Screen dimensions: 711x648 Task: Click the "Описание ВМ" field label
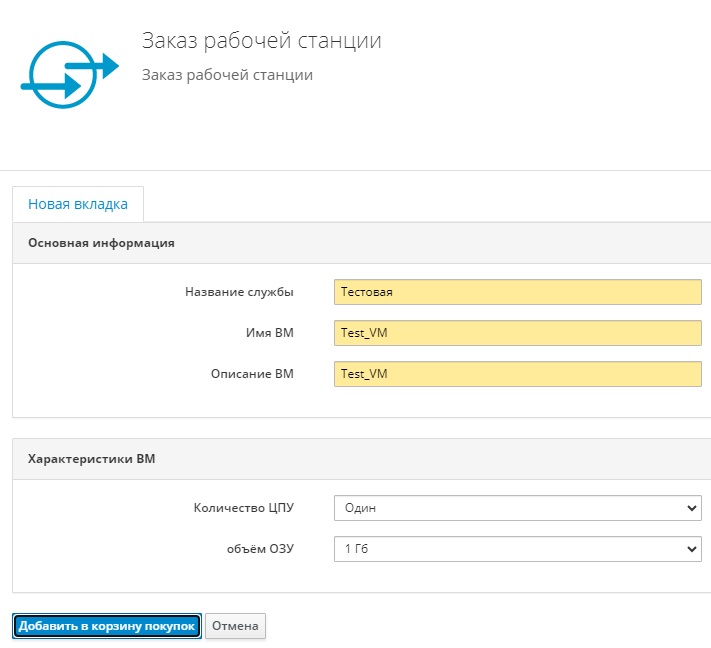pos(251,374)
